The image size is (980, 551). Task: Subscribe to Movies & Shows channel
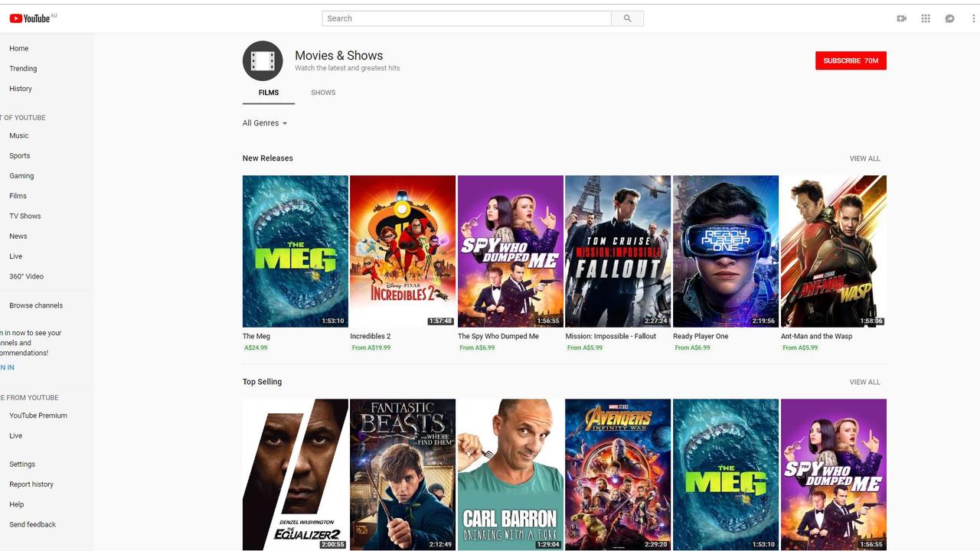pyautogui.click(x=851, y=60)
